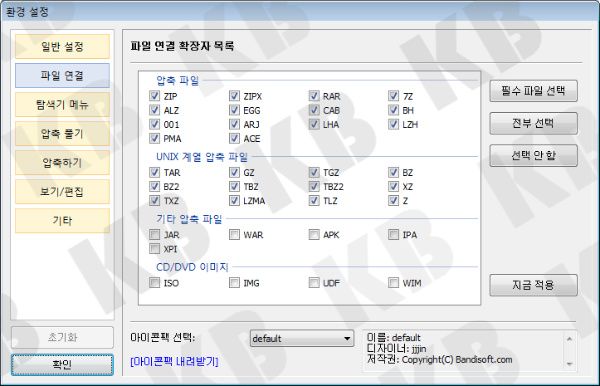Toggle the TLZ checkbox
This screenshot has width=600, height=386.
[x=314, y=200]
